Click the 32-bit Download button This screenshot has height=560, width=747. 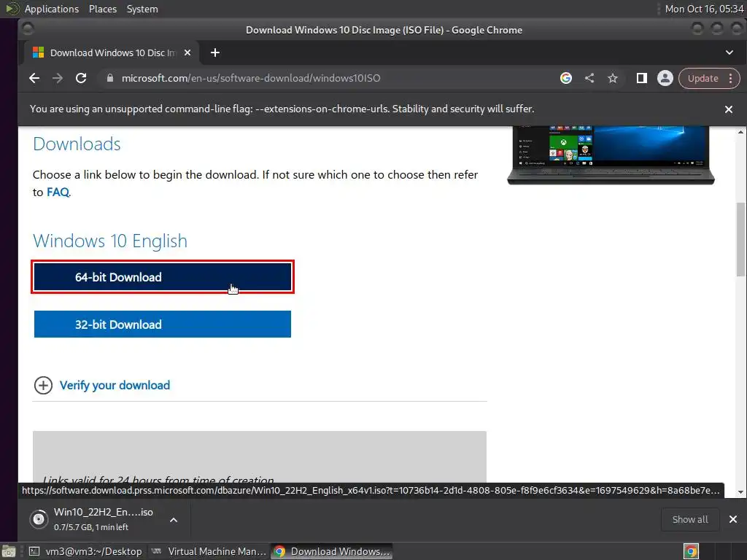tap(163, 324)
